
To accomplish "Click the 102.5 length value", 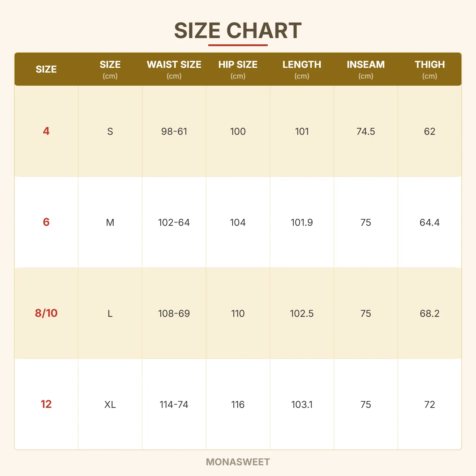I will [x=302, y=314].
